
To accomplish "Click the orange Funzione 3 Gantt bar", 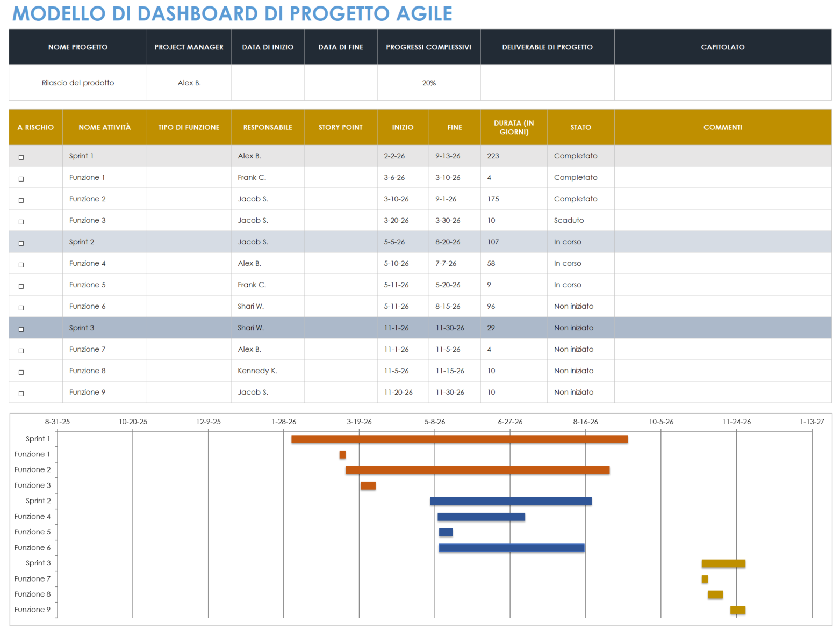I will coord(368,485).
